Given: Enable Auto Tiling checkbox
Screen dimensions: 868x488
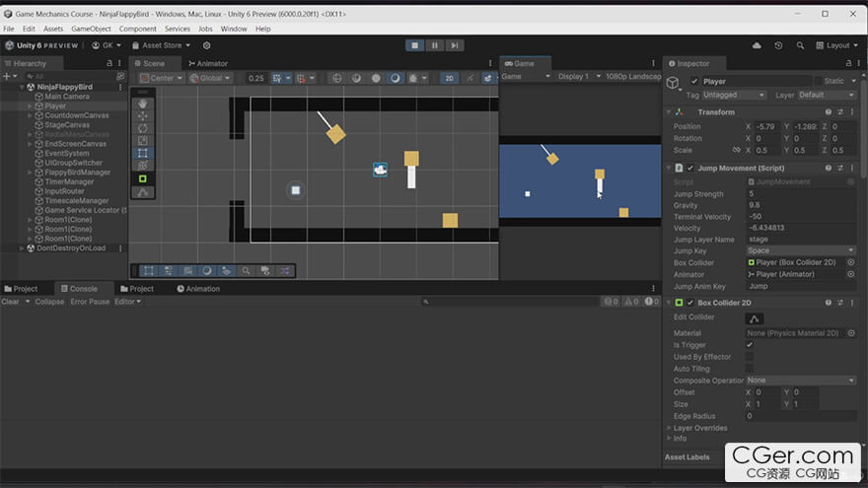Looking at the screenshot, I should click(x=750, y=369).
